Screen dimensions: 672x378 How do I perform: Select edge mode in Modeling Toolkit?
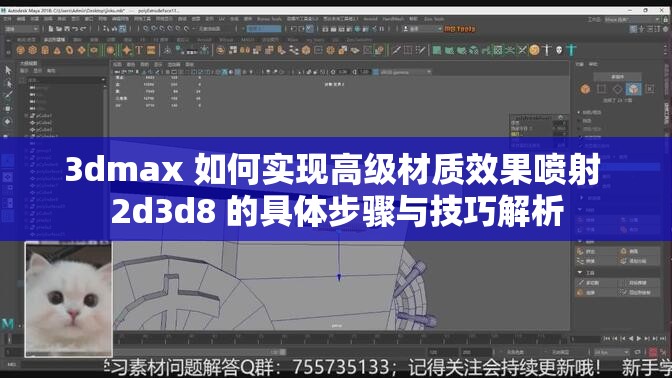(x=617, y=89)
